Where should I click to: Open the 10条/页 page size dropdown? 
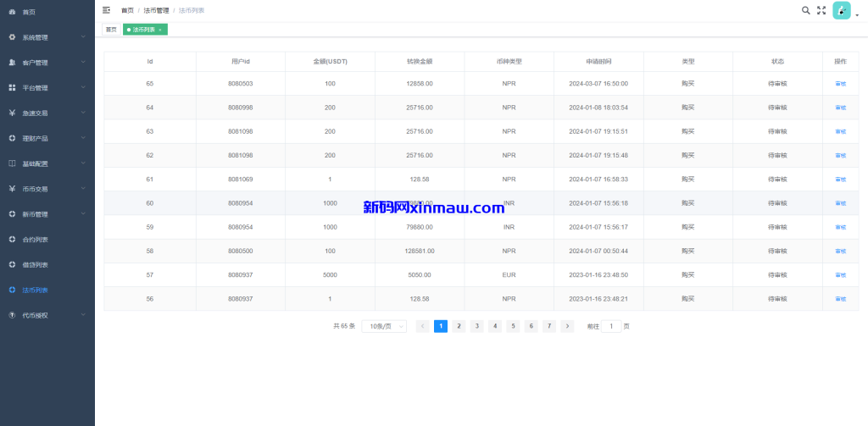coord(384,326)
